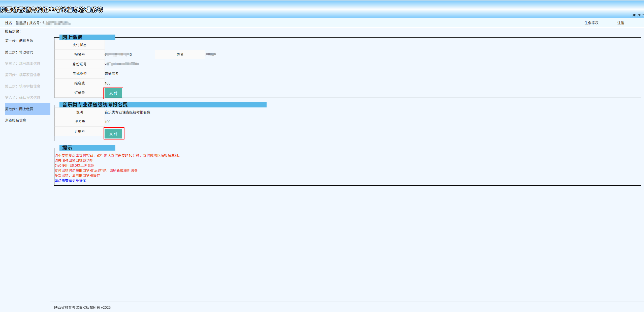Click 注销 to log out
Image resolution: width=644 pixels, height=312 pixels.
point(621,23)
